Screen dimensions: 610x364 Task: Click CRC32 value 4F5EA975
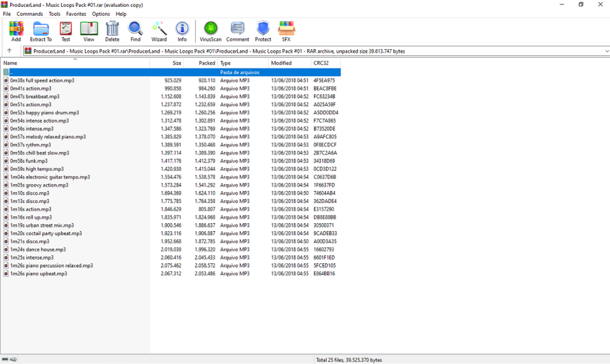(324, 81)
